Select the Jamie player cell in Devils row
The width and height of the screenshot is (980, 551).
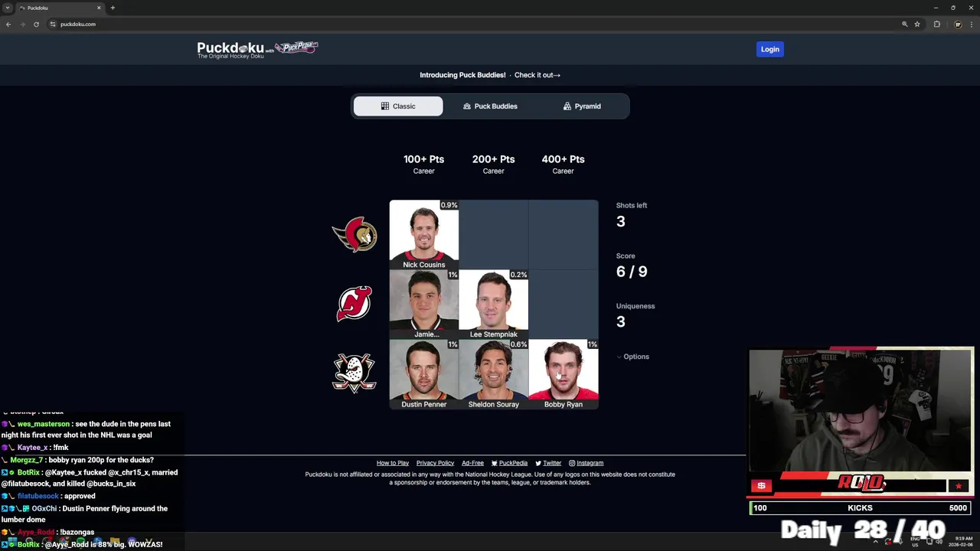pyautogui.click(x=424, y=305)
